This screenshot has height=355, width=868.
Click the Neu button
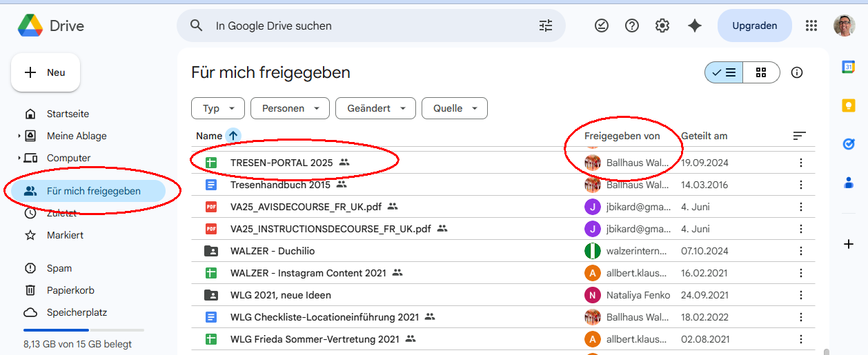click(46, 72)
